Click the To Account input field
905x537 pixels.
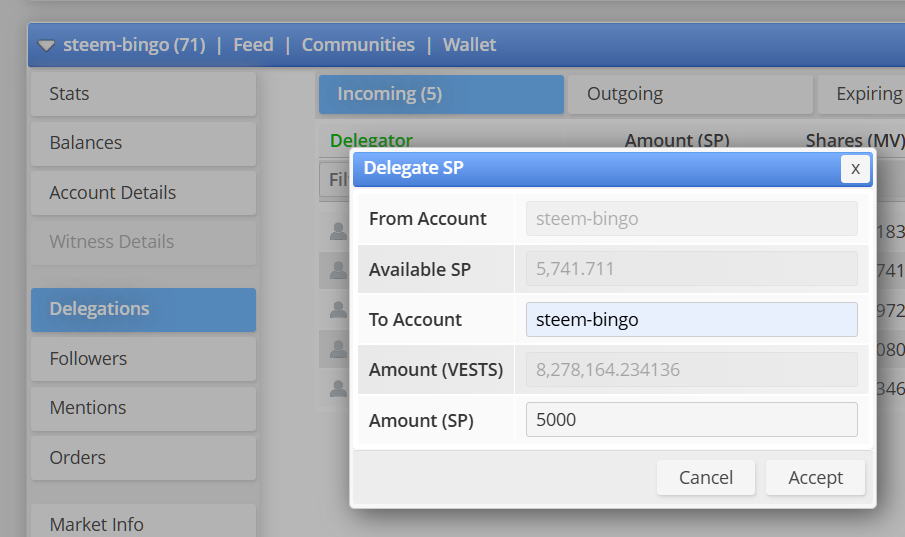click(691, 320)
